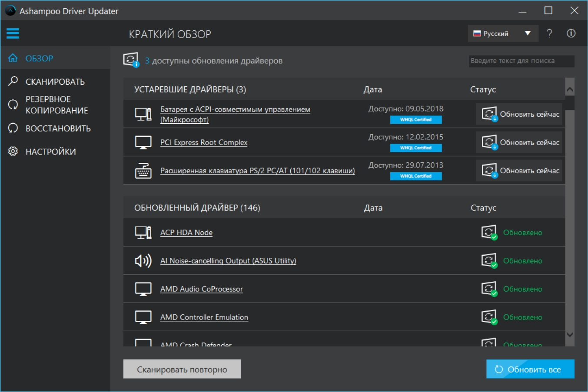The image size is (588, 392).
Task: Click the question mark help icon
Action: pos(549,33)
